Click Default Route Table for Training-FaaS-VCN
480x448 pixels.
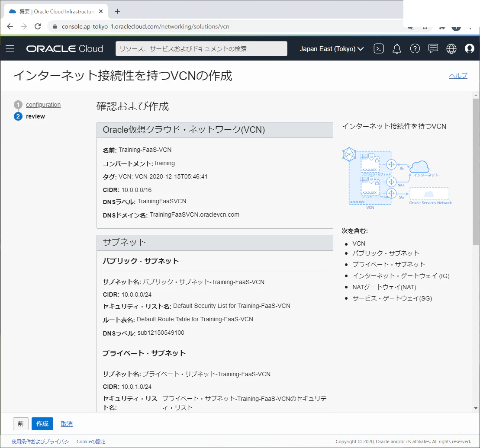coord(195,319)
